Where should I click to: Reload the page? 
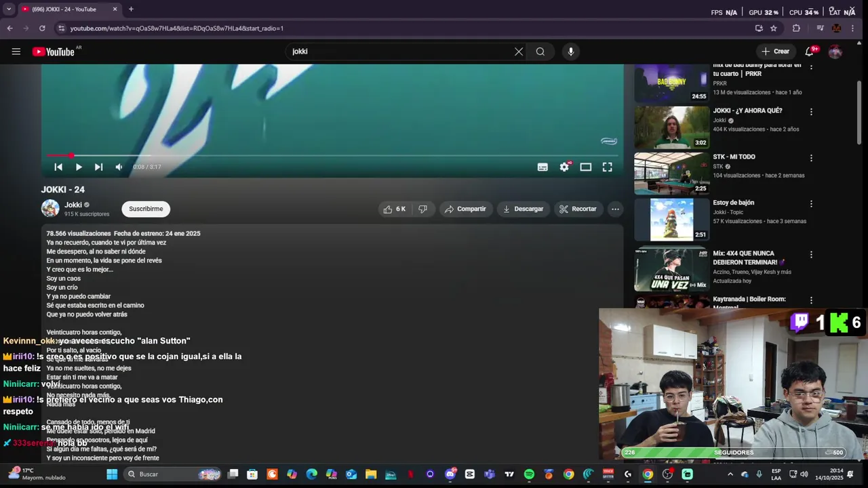pyautogui.click(x=42, y=28)
